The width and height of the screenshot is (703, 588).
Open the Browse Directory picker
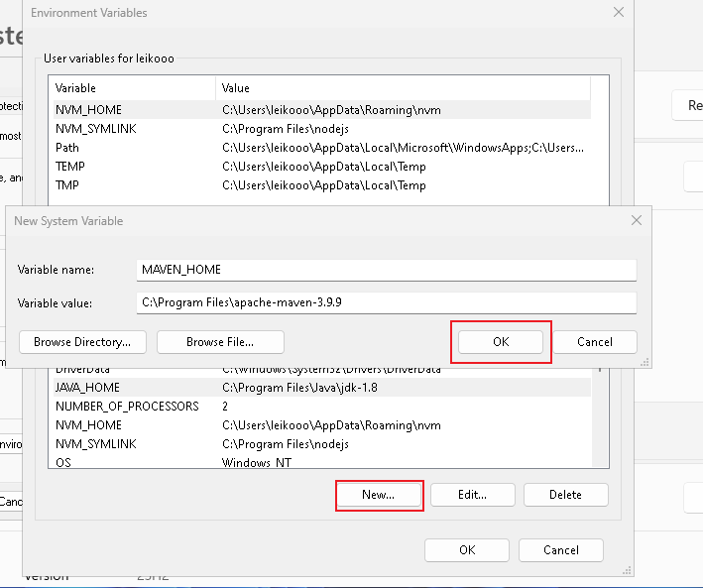tap(82, 342)
